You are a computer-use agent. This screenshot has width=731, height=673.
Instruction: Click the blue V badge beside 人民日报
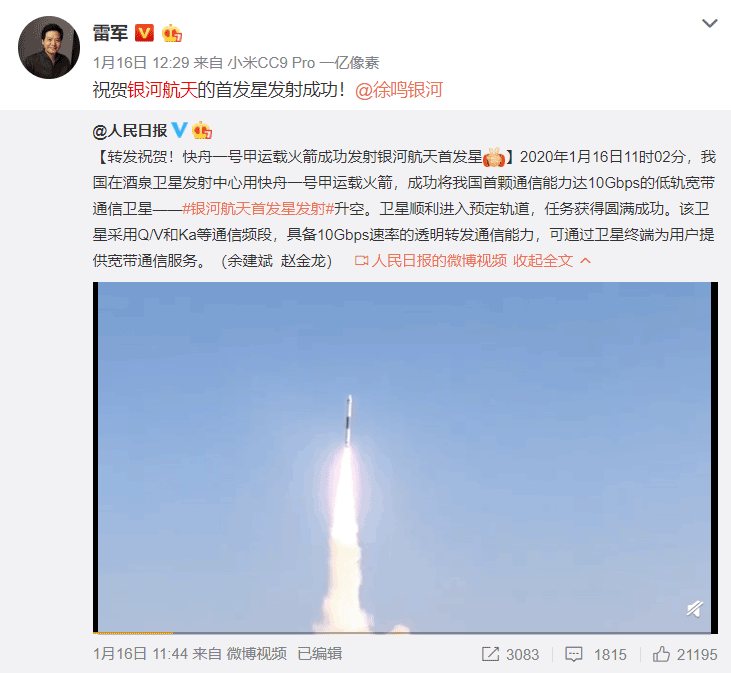click(179, 130)
